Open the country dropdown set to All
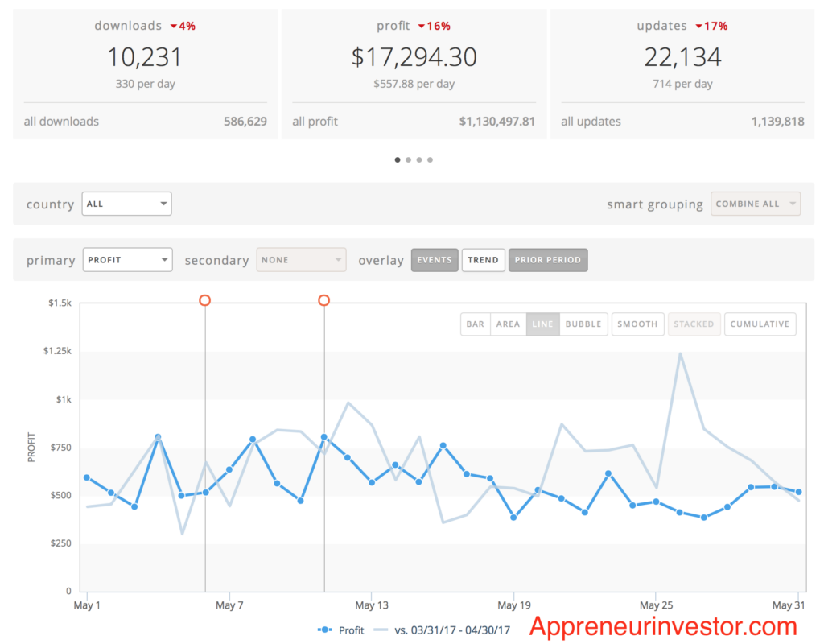 coord(127,204)
